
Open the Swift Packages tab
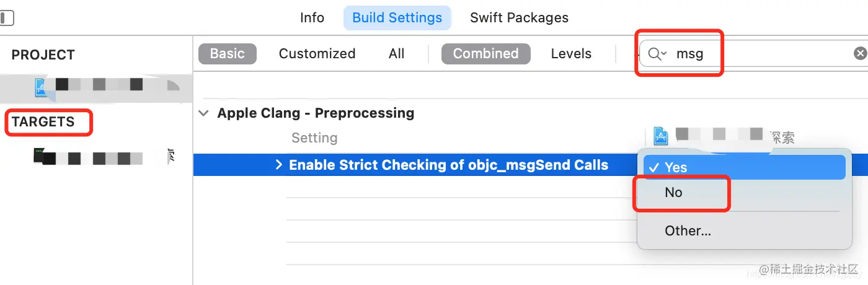click(x=519, y=18)
